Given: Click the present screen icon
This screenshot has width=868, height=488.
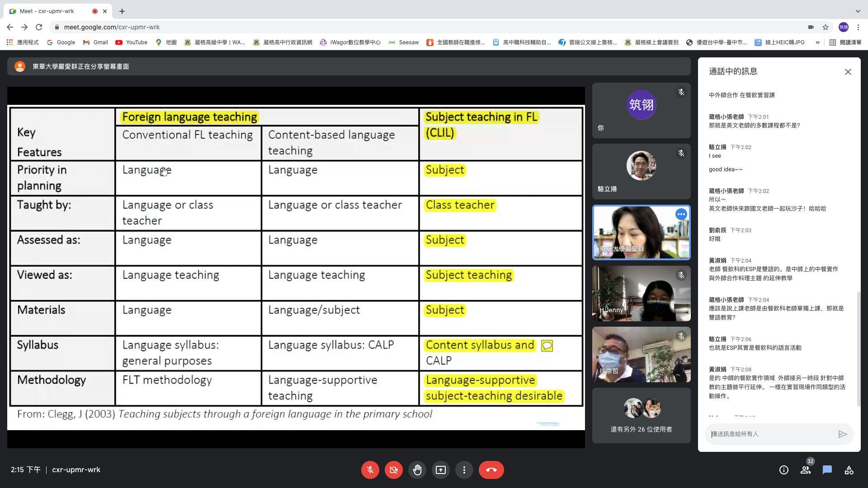Looking at the screenshot, I should pos(440,470).
